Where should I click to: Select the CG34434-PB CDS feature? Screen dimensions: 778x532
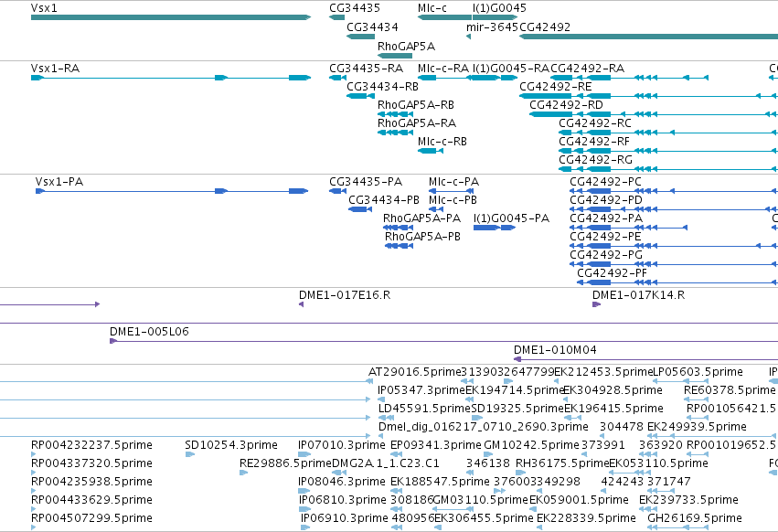360,209
